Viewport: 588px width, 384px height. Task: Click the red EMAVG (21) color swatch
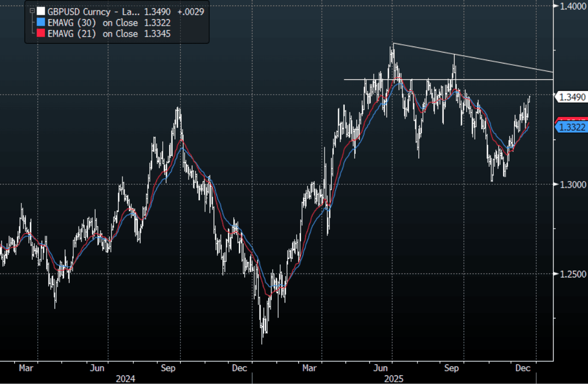pyautogui.click(x=40, y=33)
